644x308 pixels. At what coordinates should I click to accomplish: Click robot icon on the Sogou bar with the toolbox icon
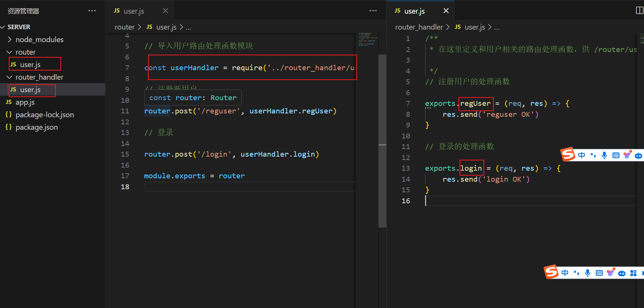[x=622, y=273]
